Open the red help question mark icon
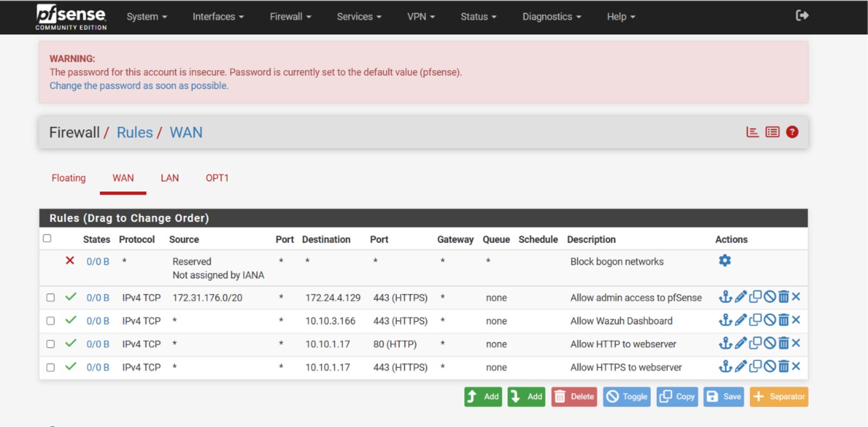Viewport: 868px width, 427px height. [792, 132]
